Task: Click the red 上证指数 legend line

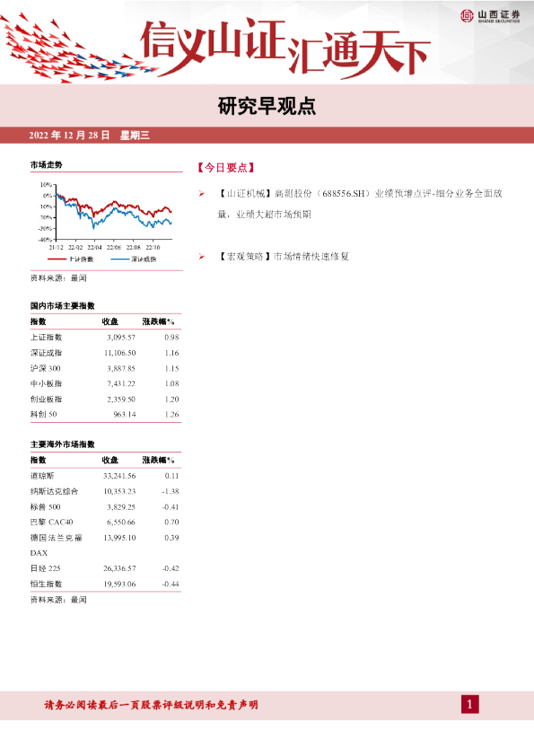Action: tap(57, 259)
